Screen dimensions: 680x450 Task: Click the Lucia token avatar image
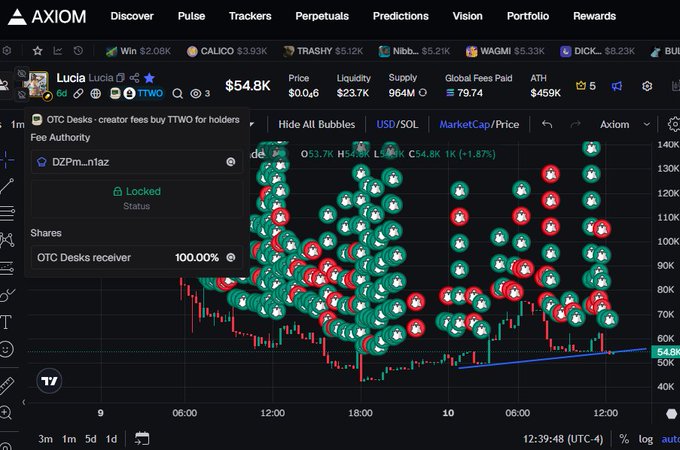pyautogui.click(x=38, y=84)
